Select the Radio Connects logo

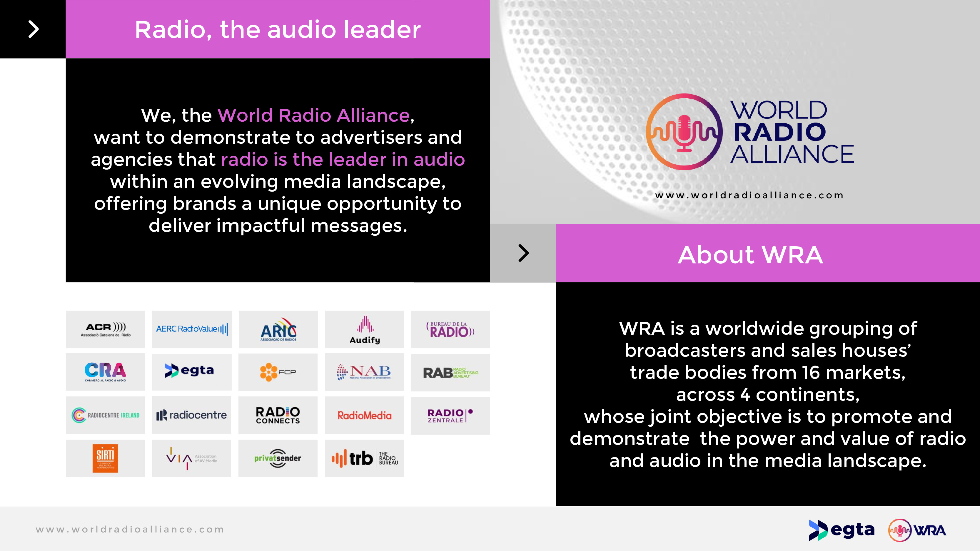(x=278, y=415)
